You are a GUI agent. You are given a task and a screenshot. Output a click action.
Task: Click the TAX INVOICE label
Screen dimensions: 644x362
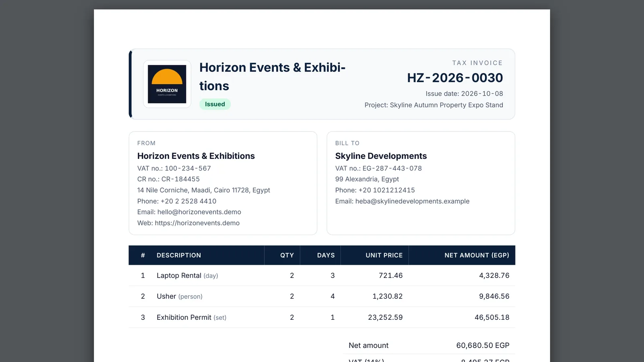tap(477, 63)
